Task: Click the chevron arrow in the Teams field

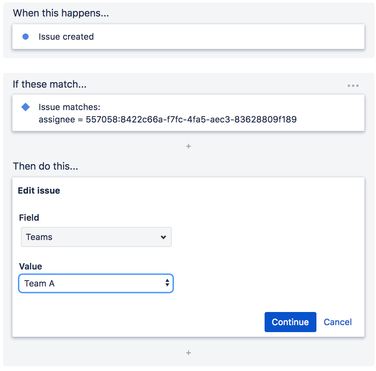Action: click(163, 237)
